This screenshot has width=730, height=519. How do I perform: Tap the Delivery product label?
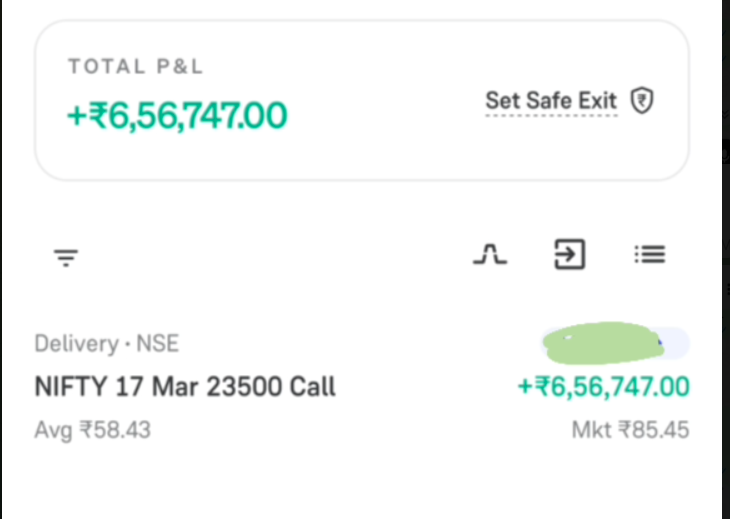click(75, 344)
